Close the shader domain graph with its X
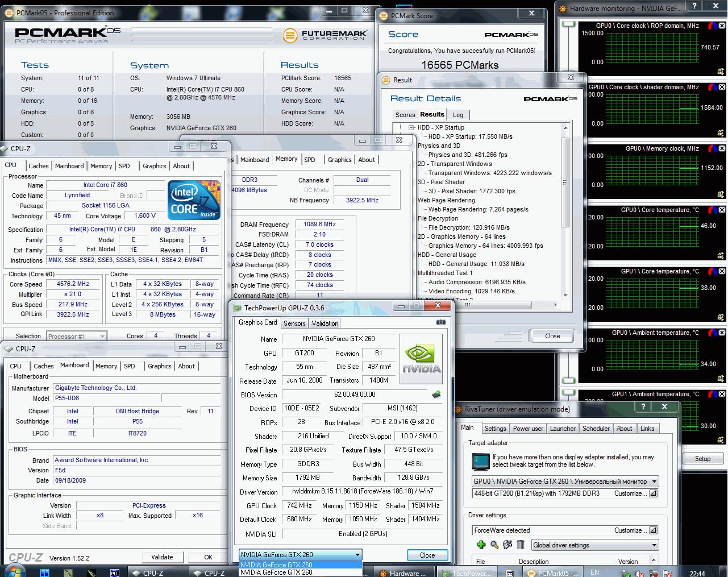Viewport: 728px width, 577px height. 721,88
